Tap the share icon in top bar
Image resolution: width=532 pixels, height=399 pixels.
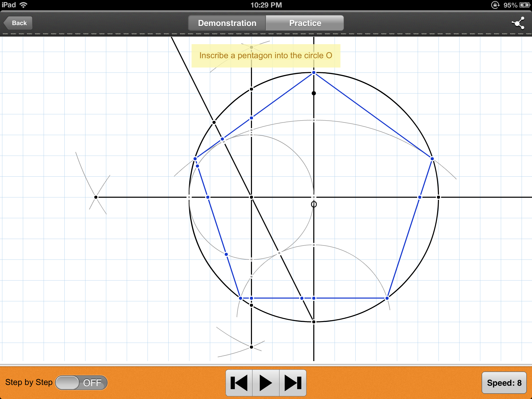click(x=518, y=23)
